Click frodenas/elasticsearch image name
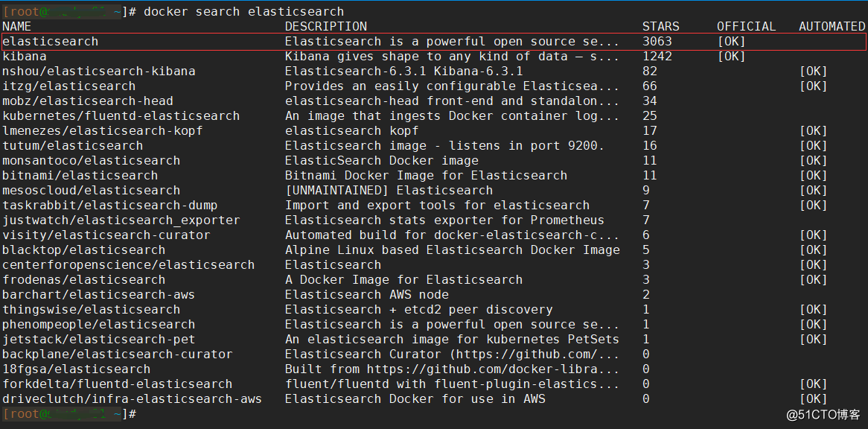This screenshot has height=429, width=868. pos(84,280)
